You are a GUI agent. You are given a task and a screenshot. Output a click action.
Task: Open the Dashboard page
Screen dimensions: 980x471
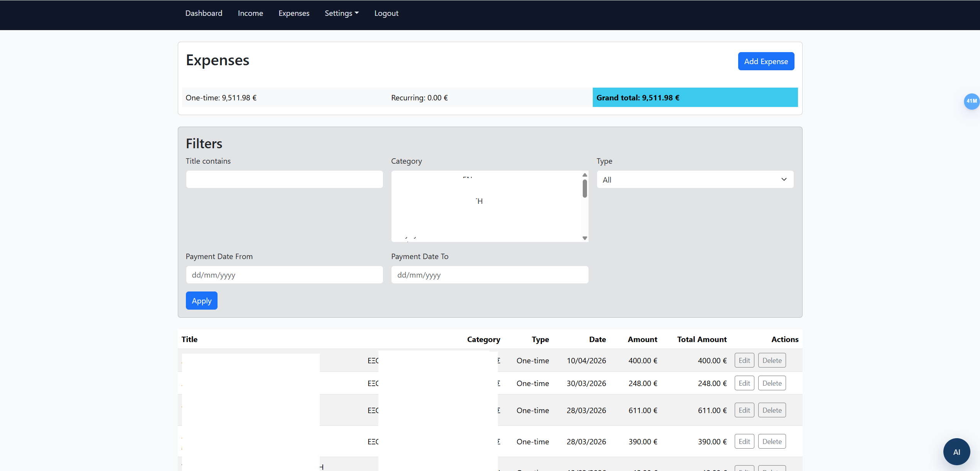click(204, 13)
